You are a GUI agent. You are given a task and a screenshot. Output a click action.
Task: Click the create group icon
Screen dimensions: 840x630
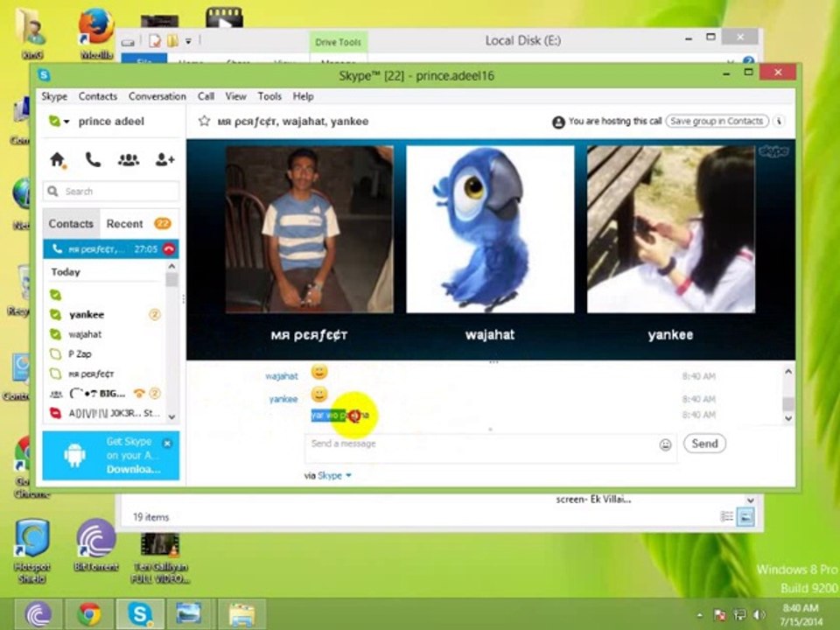click(129, 159)
